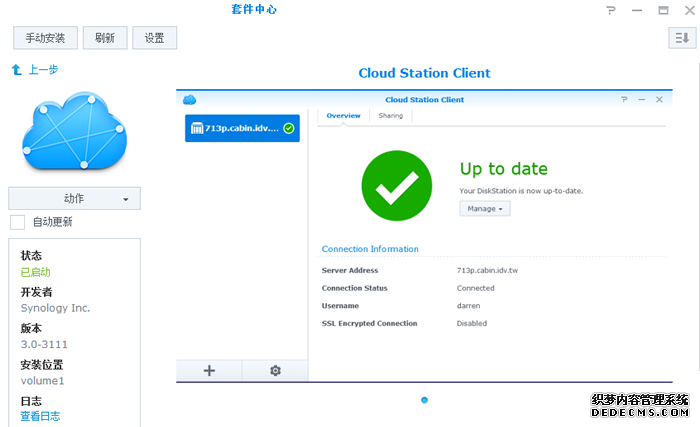Click the Connected status value

coord(475,288)
